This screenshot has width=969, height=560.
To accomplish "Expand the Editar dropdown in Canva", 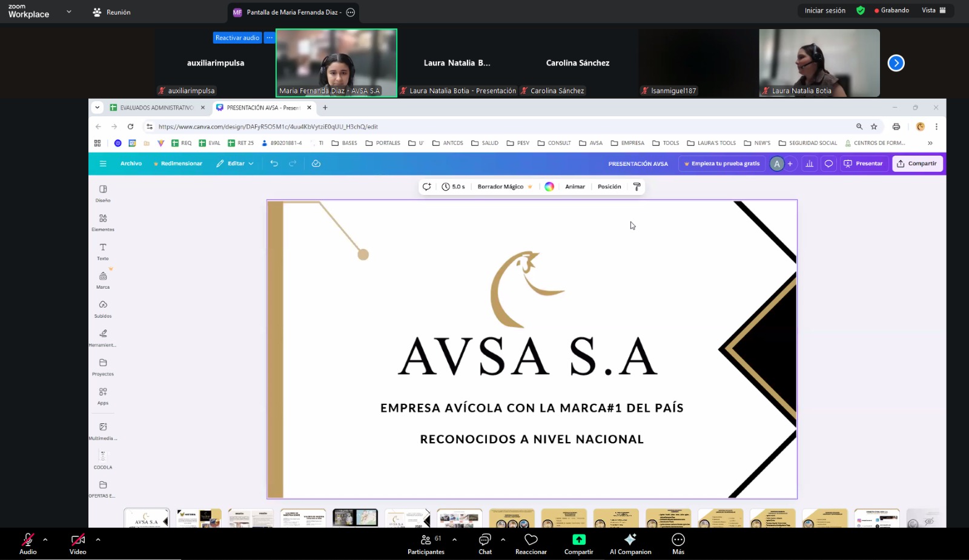I will pyautogui.click(x=236, y=163).
